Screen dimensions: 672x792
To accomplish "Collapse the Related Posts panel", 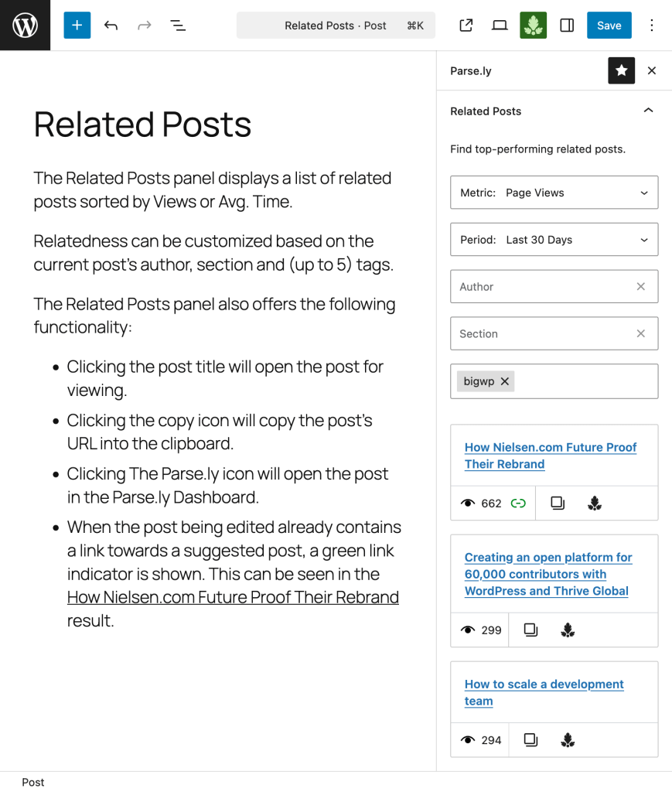I will pos(648,111).
